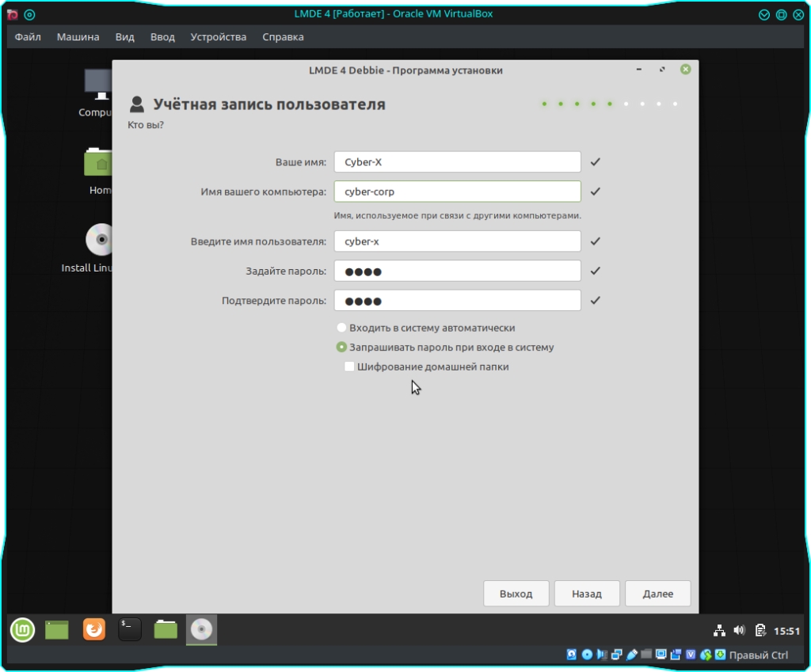Select automatic login radio option
811x672 pixels.
point(341,328)
